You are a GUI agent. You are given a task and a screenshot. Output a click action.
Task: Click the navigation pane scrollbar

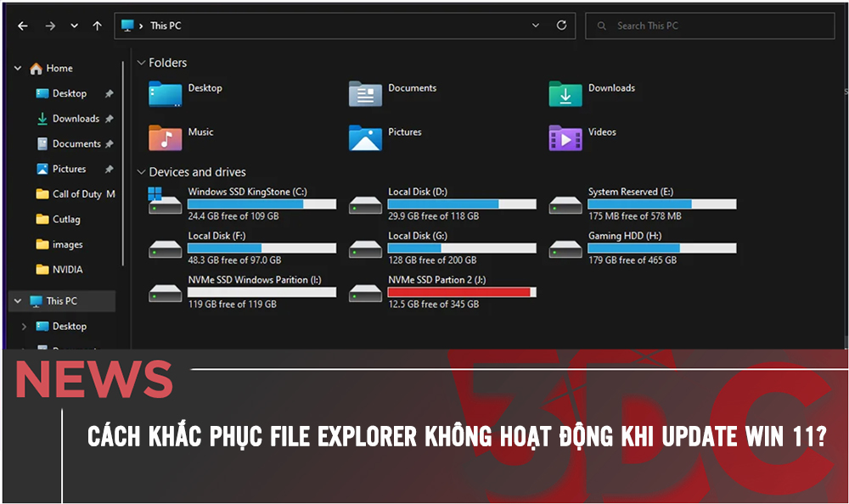click(x=123, y=162)
